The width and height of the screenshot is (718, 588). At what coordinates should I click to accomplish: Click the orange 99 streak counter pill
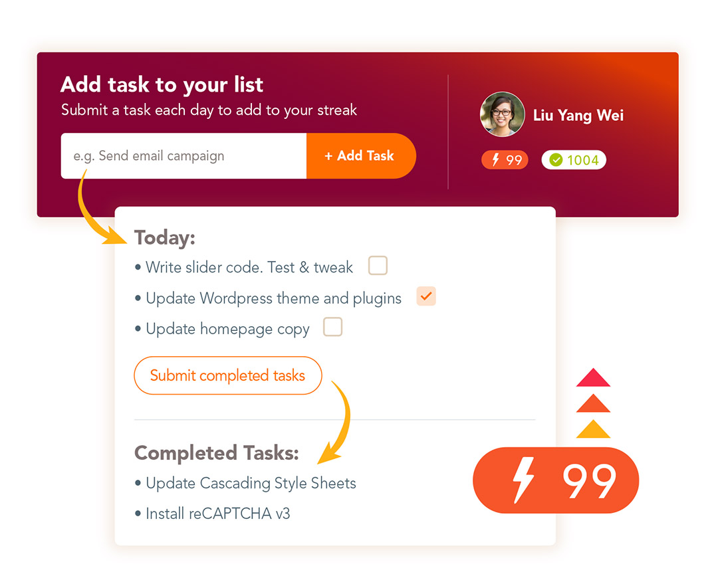504,159
